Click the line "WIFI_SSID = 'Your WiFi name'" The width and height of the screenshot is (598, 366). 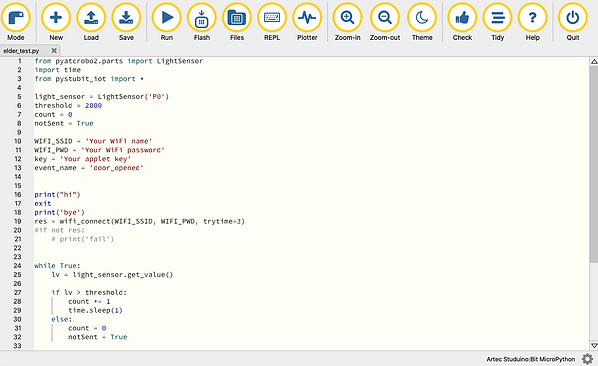coord(93,141)
